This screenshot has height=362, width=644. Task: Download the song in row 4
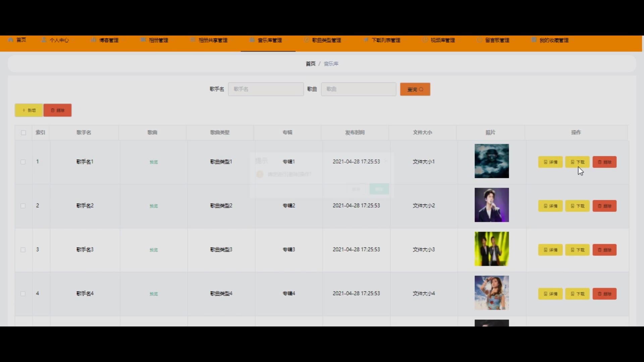click(x=577, y=294)
